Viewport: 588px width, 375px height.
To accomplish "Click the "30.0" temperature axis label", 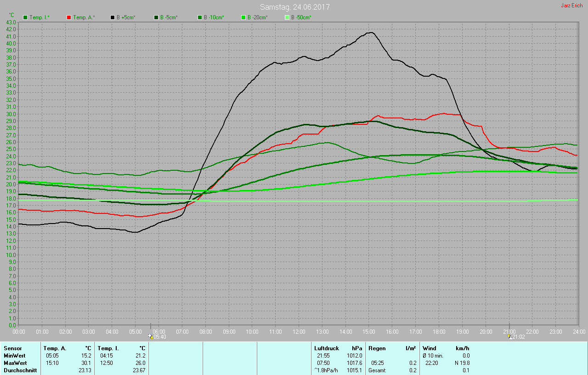I will pos(11,114).
